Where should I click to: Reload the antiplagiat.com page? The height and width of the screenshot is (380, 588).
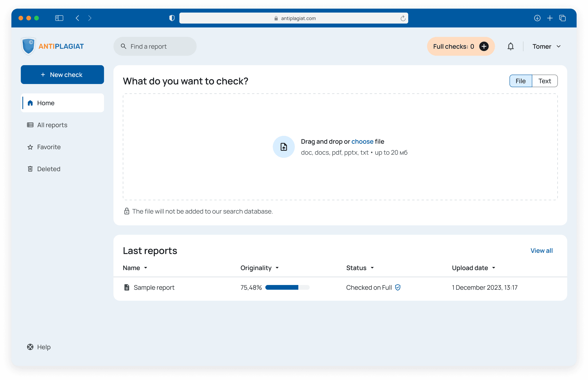click(x=403, y=18)
